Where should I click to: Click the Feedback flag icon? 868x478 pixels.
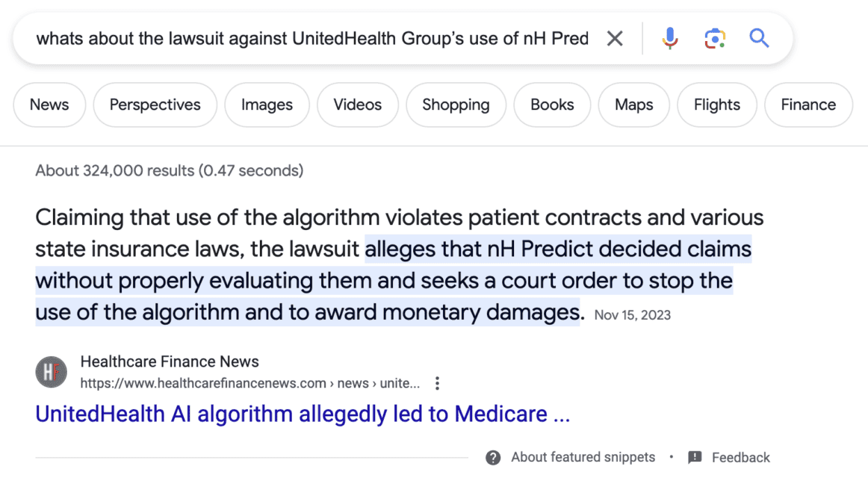695,457
